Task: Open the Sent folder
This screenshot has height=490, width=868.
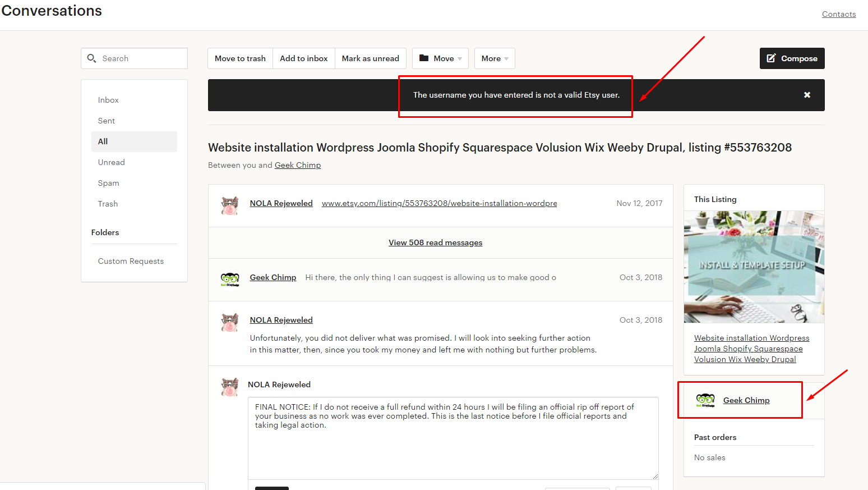Action: tap(134, 121)
